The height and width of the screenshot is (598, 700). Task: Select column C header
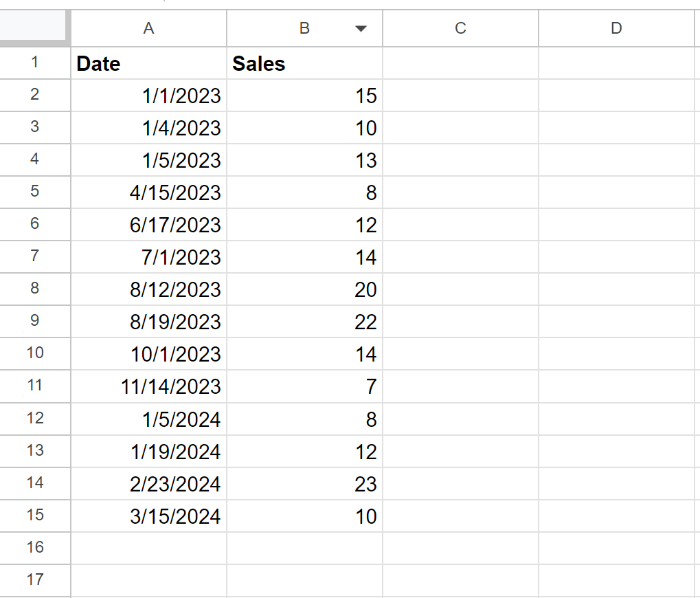tap(460, 29)
